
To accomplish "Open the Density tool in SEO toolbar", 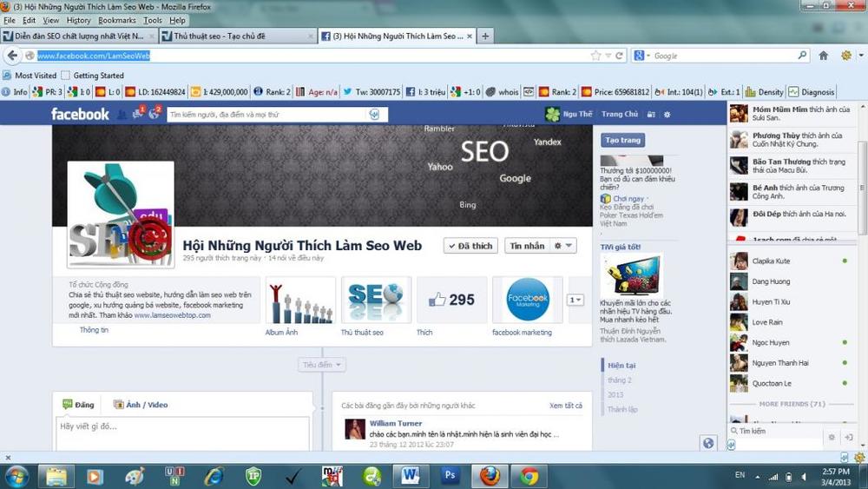I will (765, 92).
